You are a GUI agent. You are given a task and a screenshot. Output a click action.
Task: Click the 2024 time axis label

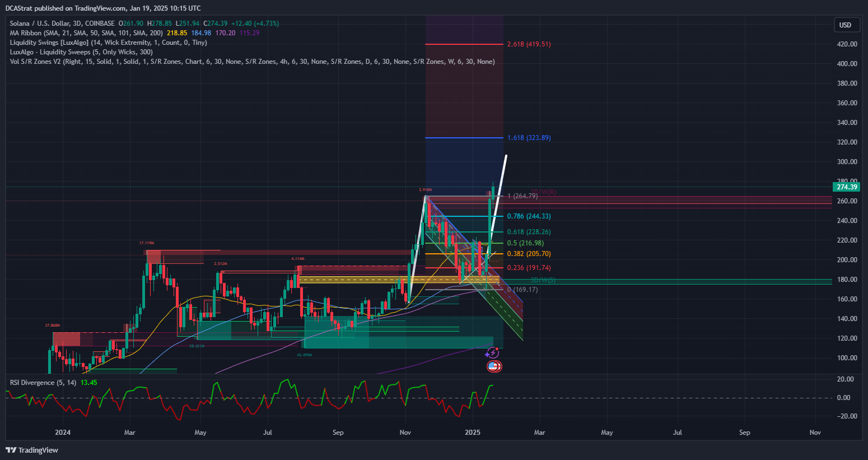(x=63, y=433)
